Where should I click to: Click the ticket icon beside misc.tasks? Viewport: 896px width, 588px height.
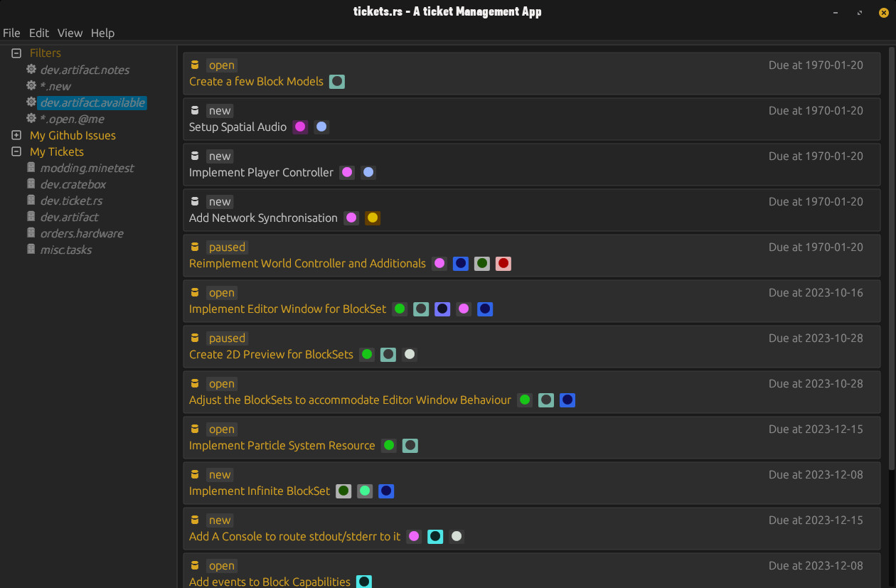[30, 250]
